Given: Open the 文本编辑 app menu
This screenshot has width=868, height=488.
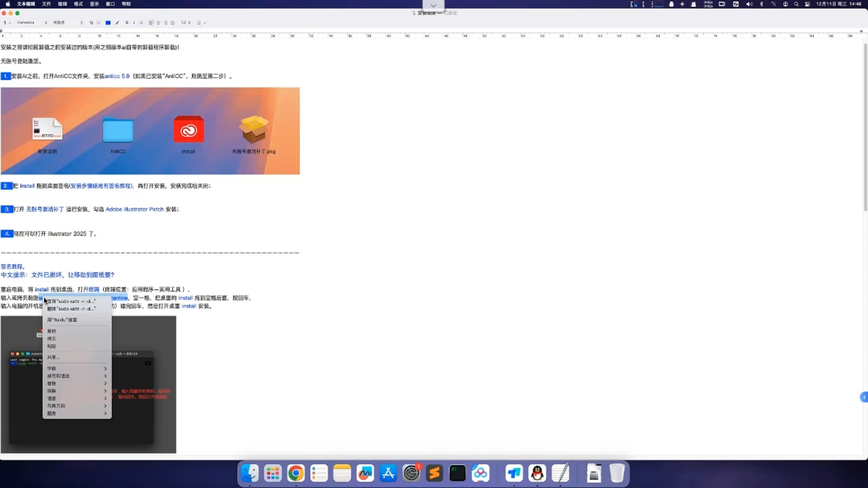Looking at the screenshot, I should 26,4.
